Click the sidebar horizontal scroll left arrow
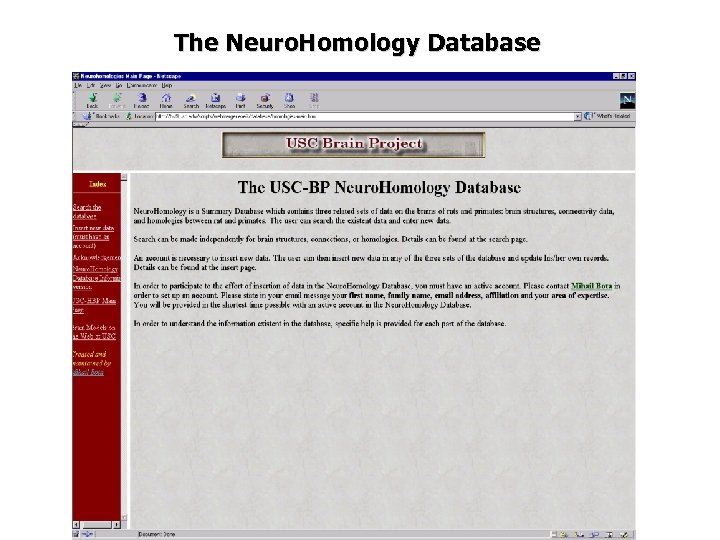The height and width of the screenshot is (540, 720). pos(76,524)
